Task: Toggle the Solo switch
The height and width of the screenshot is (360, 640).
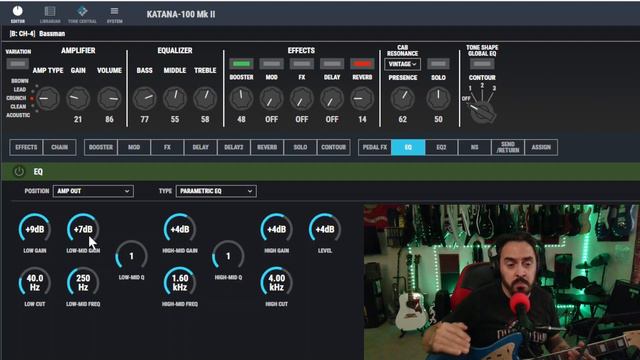Action: (x=438, y=64)
